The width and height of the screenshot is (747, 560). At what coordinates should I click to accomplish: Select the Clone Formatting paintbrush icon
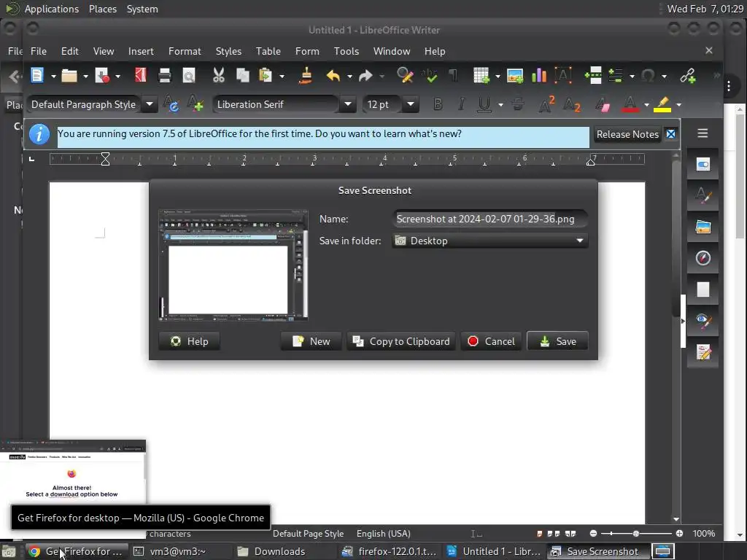pos(306,75)
